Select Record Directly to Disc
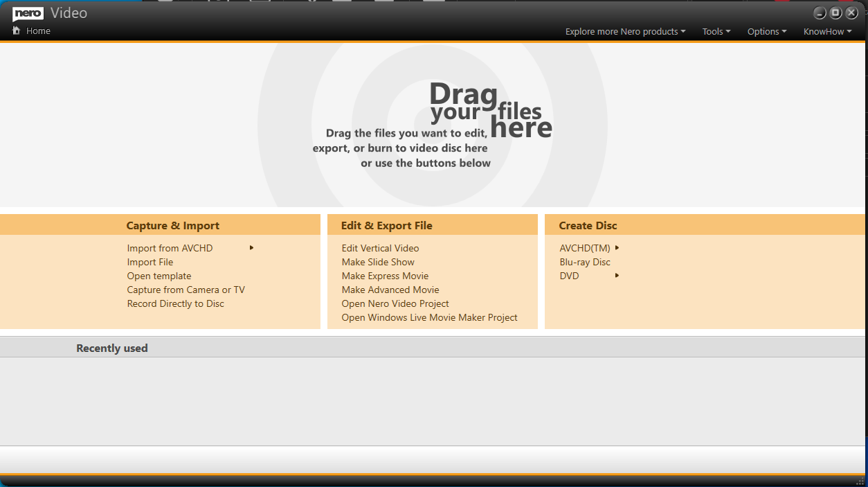This screenshot has height=487, width=868. point(176,303)
